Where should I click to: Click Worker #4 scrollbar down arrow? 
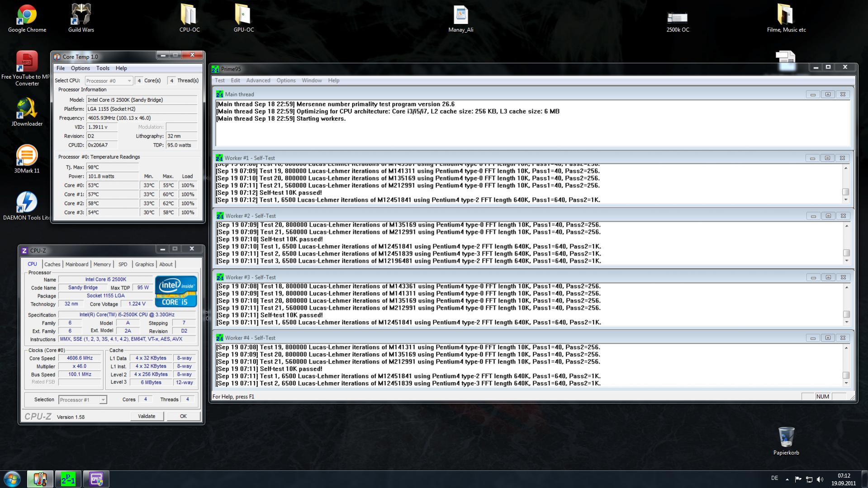pos(847,383)
